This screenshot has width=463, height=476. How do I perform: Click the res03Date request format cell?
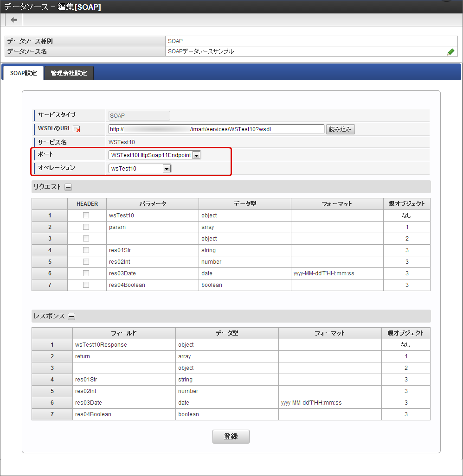coord(337,273)
